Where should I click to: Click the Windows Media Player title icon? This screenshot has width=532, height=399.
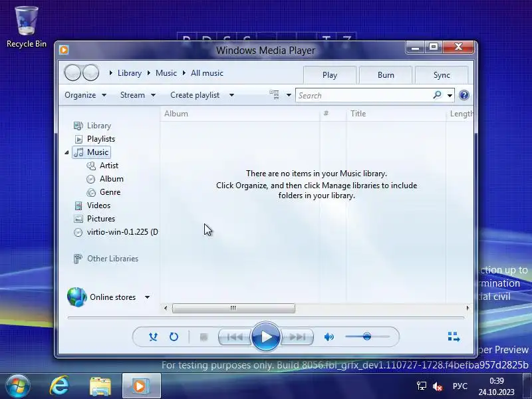[64, 50]
